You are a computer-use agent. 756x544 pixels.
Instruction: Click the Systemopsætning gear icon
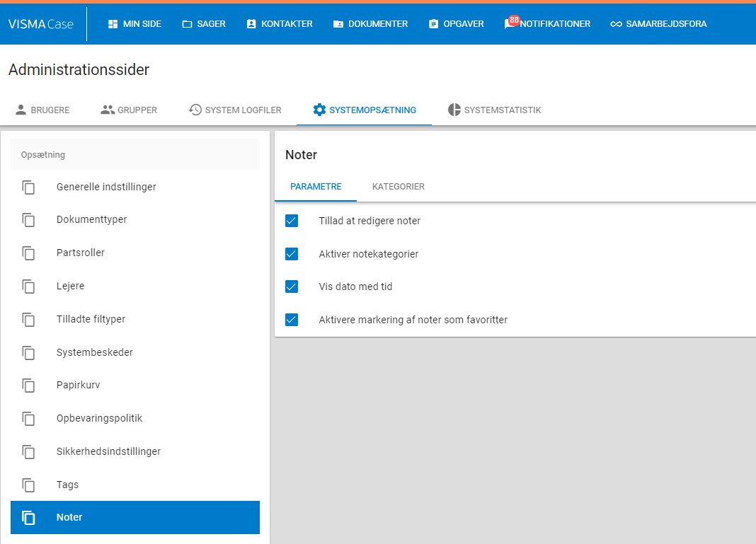point(319,110)
